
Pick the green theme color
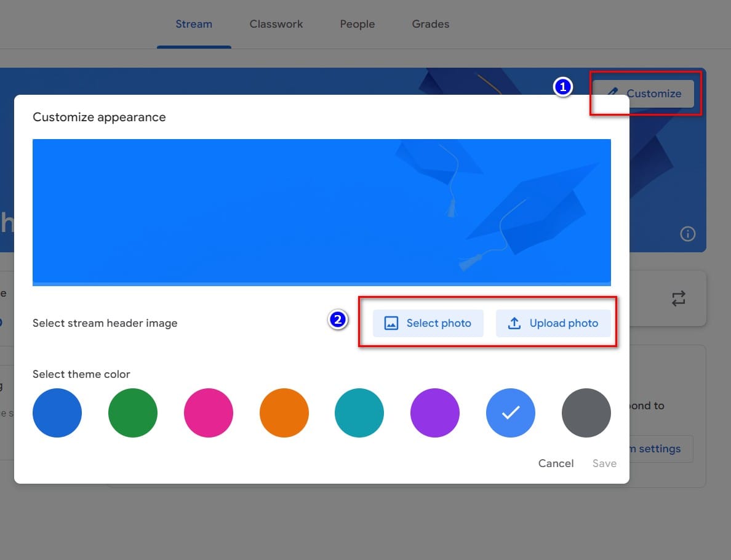pos(133,413)
